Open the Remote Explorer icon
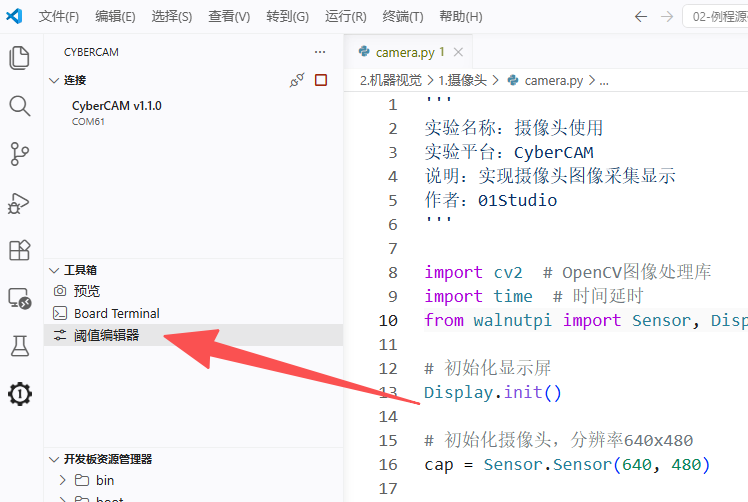The width and height of the screenshot is (748, 502). click(20, 299)
